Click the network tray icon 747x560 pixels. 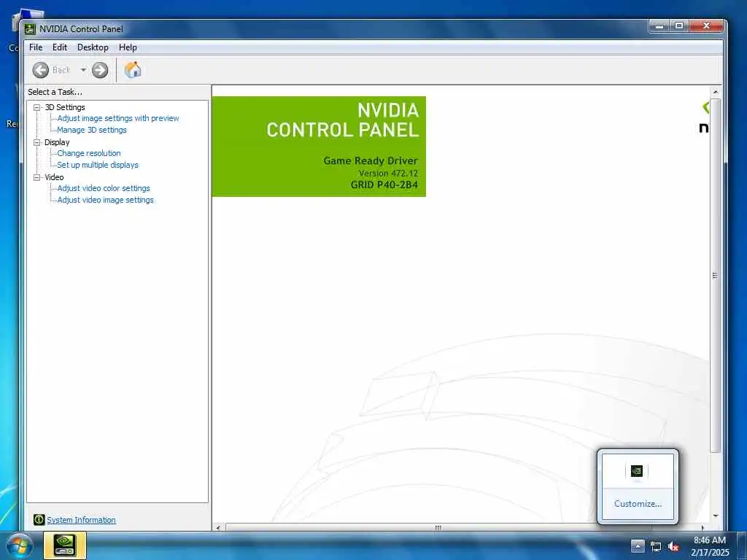click(656, 547)
